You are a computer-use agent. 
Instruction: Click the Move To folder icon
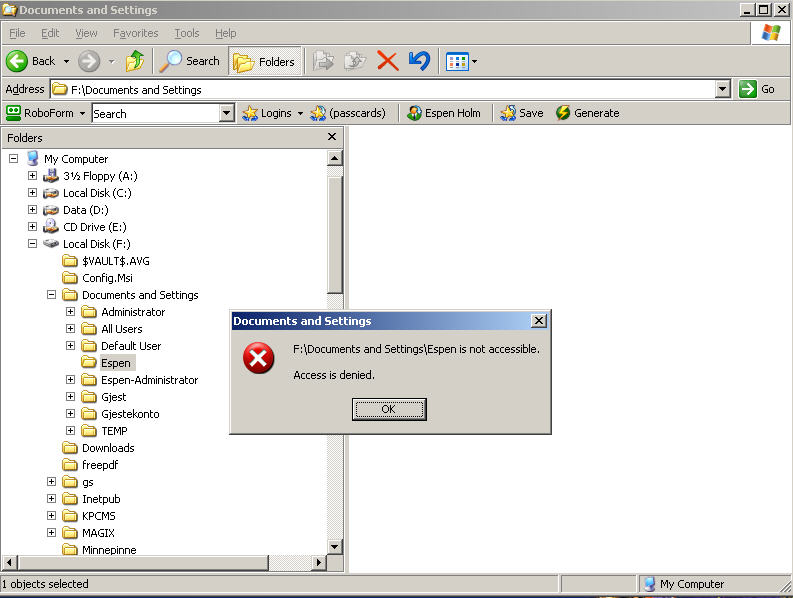[x=323, y=61]
